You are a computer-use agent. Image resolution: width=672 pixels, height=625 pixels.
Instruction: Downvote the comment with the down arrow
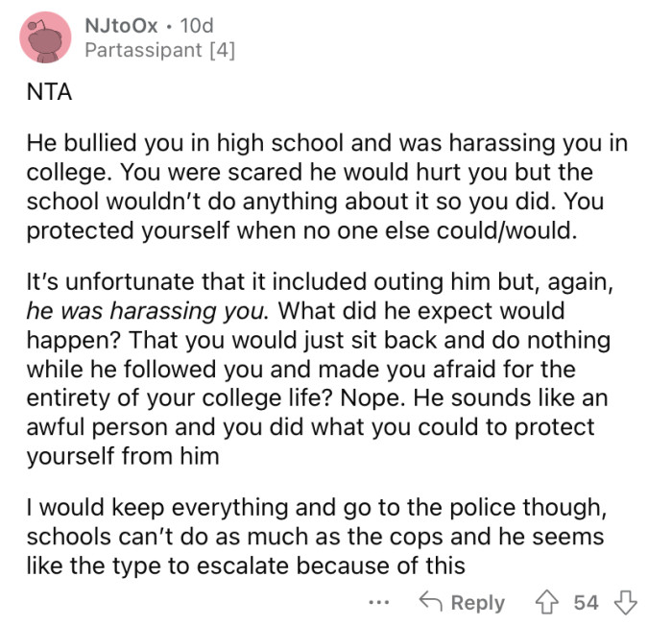625,602
